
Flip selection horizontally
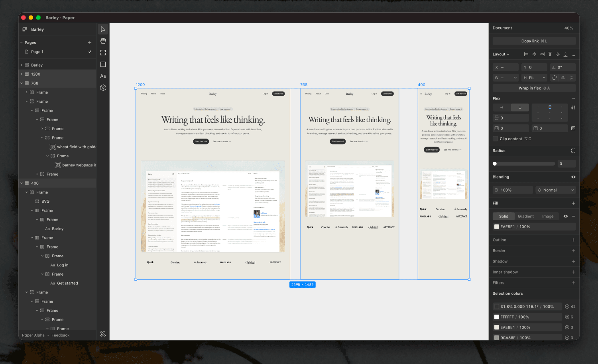[x=563, y=78]
